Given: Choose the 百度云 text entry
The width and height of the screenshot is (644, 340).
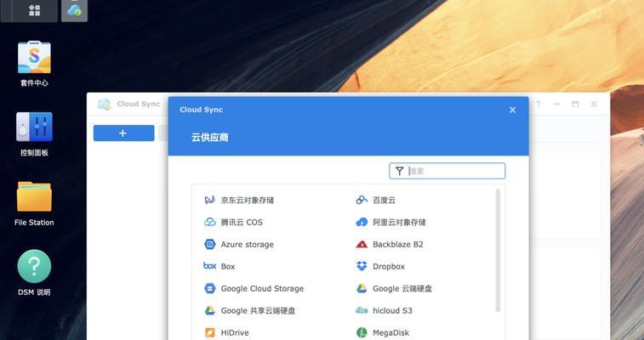Looking at the screenshot, I should (384, 200).
